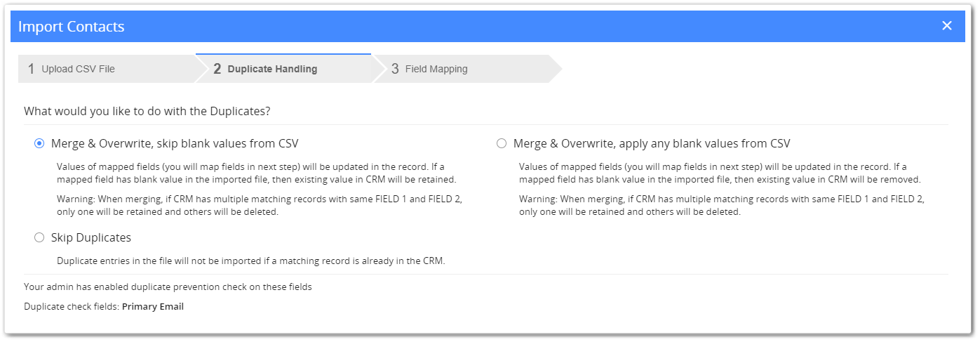The image size is (980, 342).
Task: Select the skip blank values radio button
Action: pyautogui.click(x=39, y=143)
